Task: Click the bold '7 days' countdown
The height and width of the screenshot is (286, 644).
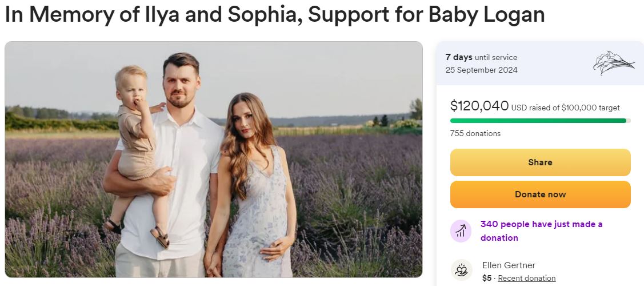Action: pos(459,57)
